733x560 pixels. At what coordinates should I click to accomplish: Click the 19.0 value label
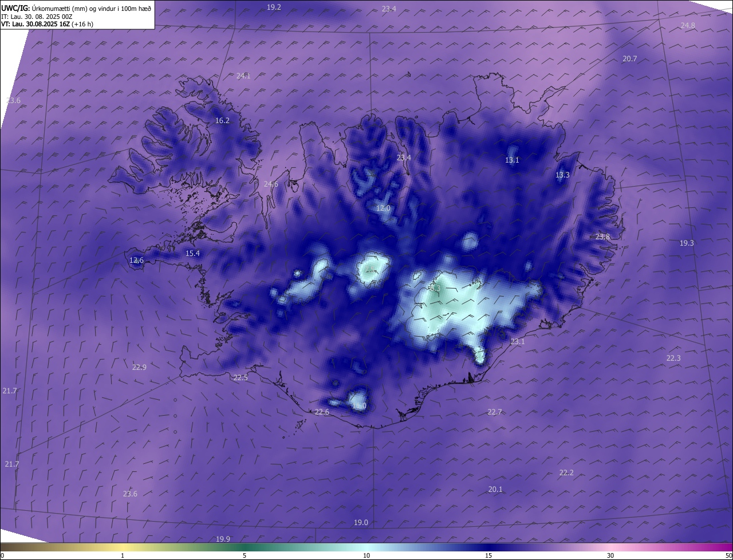(361, 522)
